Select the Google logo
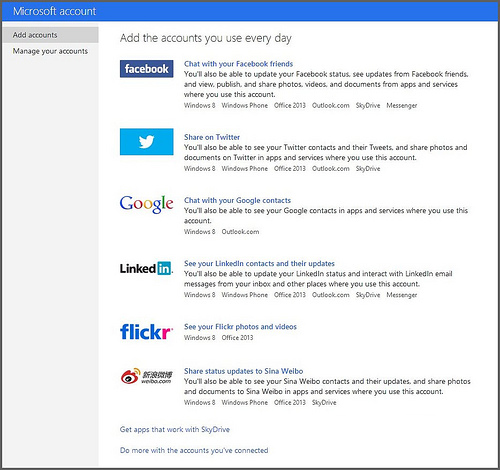 147,204
